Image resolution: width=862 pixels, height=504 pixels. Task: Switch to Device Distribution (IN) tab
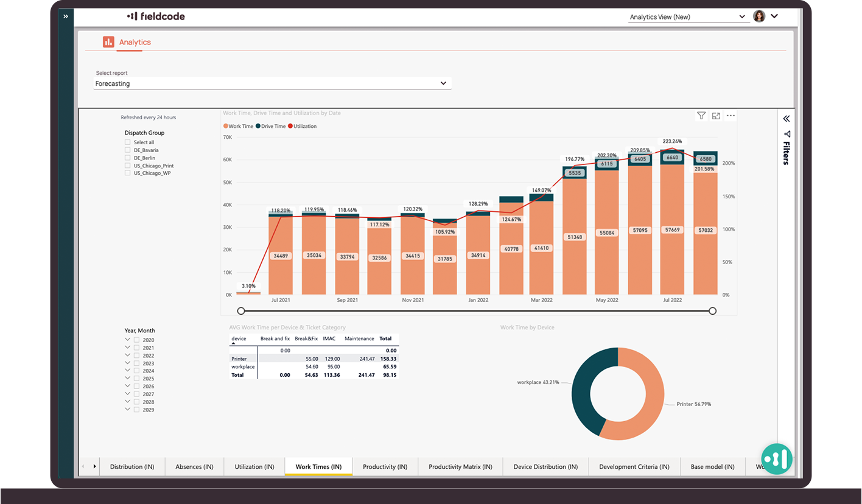click(546, 467)
